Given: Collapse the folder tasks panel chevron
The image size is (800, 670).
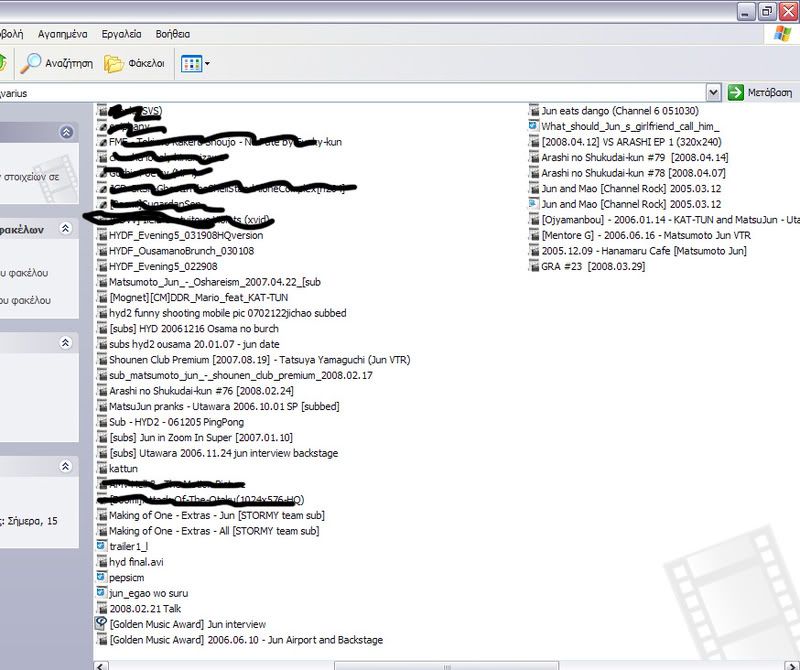Looking at the screenshot, I should point(66,228).
